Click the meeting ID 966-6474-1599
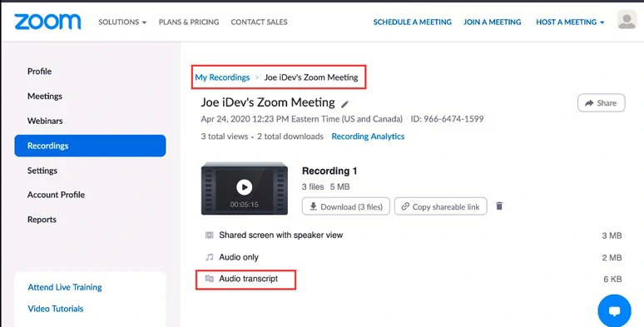This screenshot has width=644, height=327. coord(447,119)
